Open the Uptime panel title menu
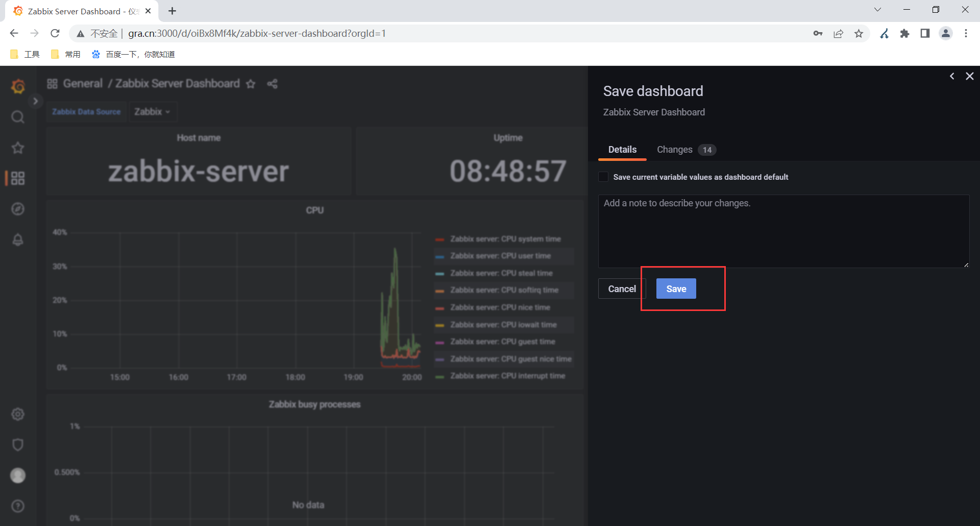The image size is (980, 526). [x=508, y=138]
